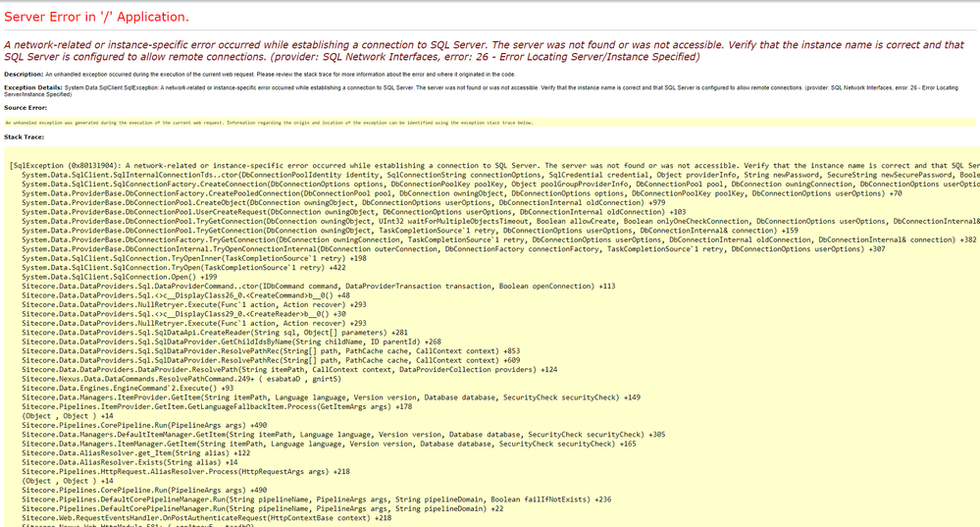Click the DefaultCorePipelineManager.Run +236 line
This screenshot has height=527, width=980.
click(x=316, y=500)
